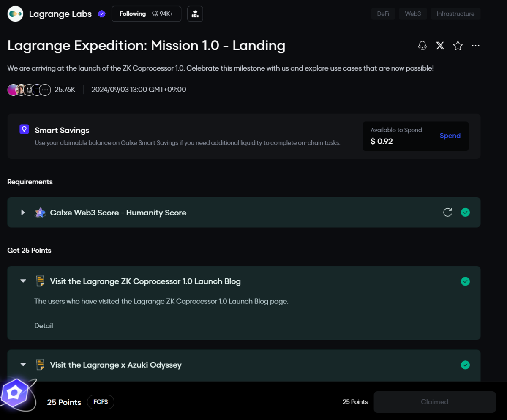The image size is (507, 420).
Task: Click the Requirements heading
Action: 30,182
